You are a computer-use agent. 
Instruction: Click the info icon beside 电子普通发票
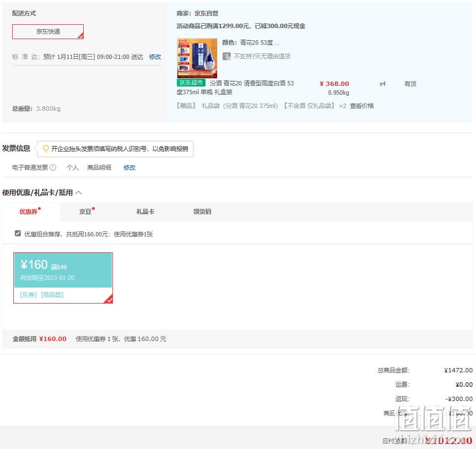coord(53,167)
